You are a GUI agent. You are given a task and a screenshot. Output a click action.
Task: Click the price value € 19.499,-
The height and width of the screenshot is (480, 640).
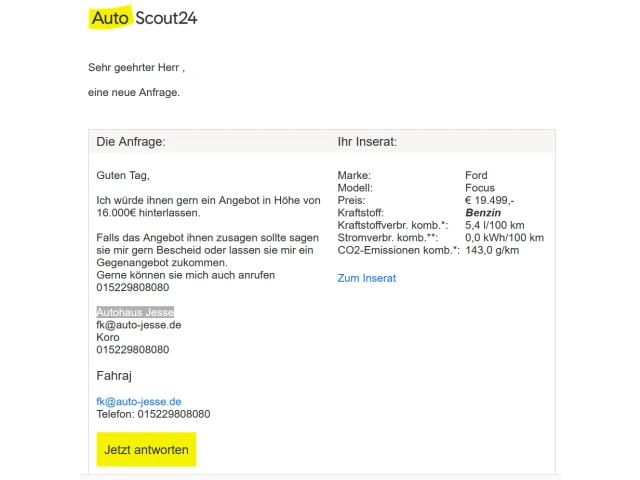coord(489,200)
